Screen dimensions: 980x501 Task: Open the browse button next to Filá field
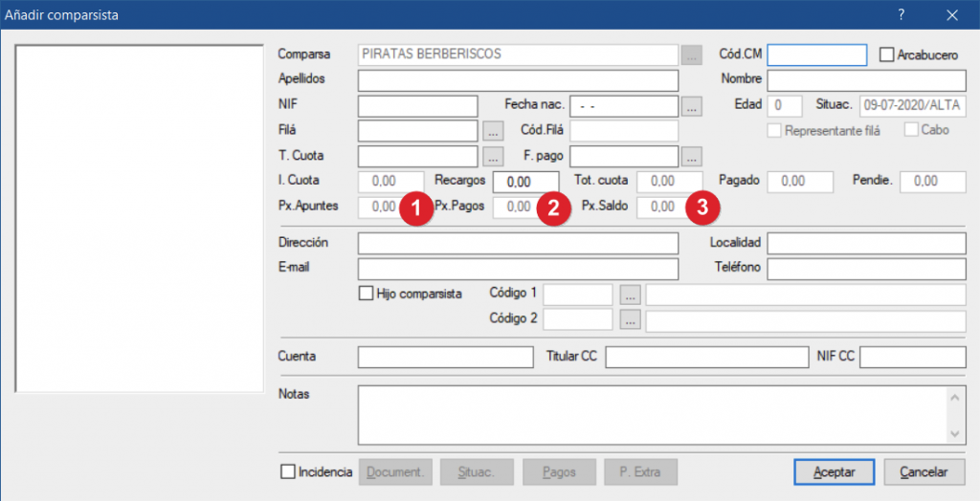tap(493, 131)
